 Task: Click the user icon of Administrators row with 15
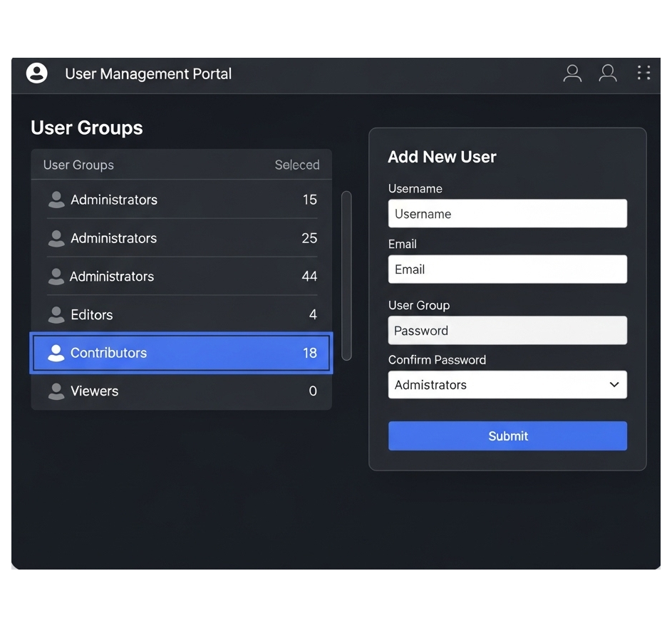56,200
